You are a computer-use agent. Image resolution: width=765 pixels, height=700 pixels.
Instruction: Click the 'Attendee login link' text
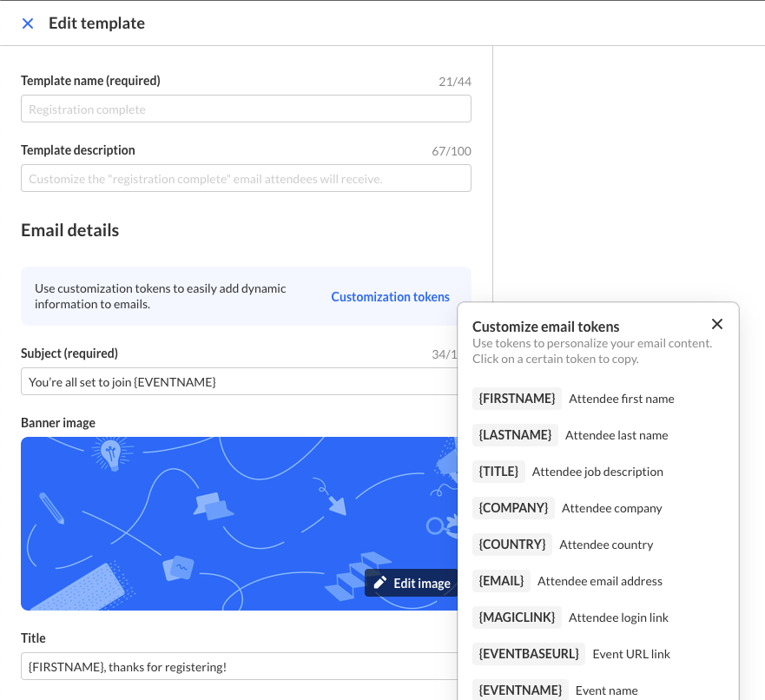tap(618, 617)
